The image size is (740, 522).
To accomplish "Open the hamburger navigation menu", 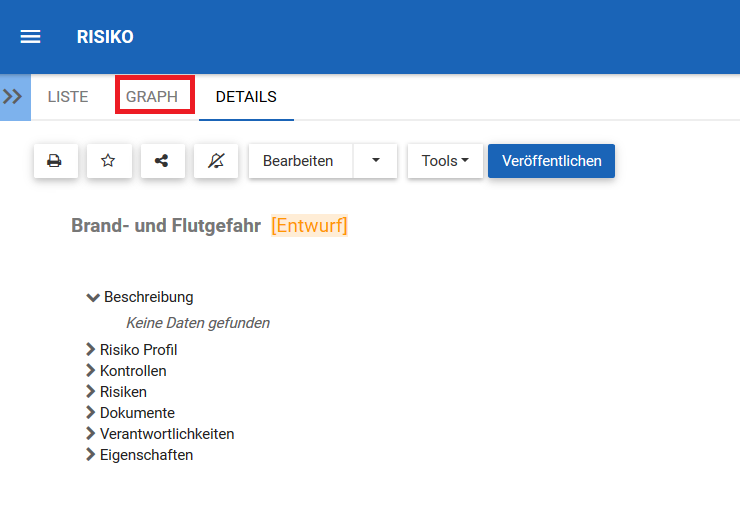I will click(x=31, y=37).
